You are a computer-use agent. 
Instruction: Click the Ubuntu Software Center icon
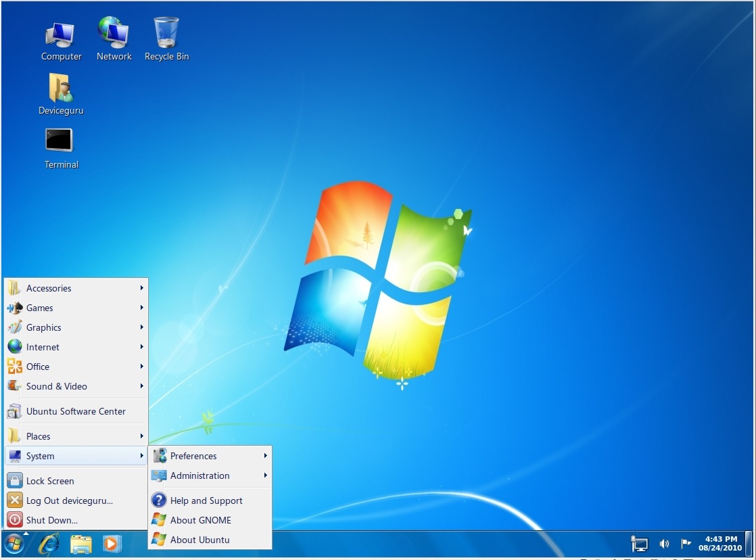coord(14,411)
